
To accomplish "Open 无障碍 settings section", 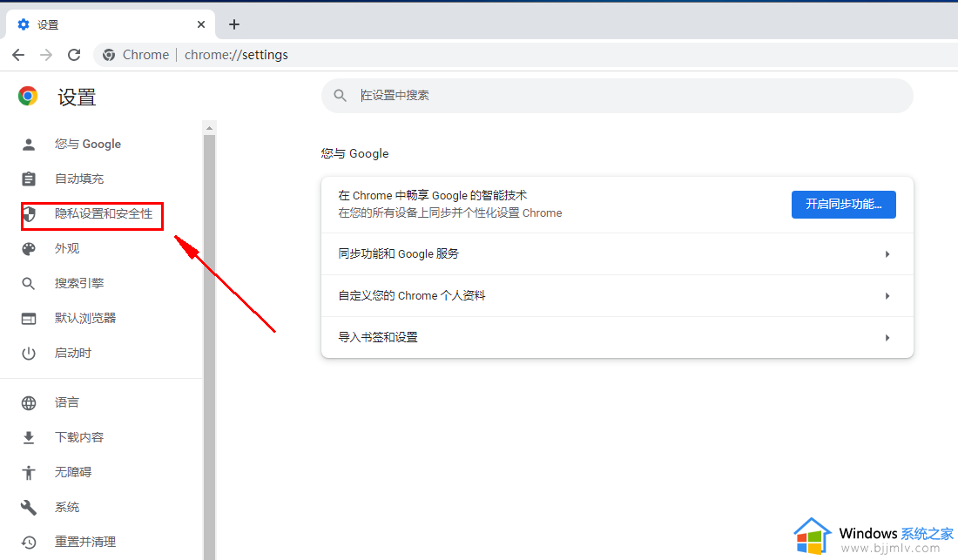I will [x=73, y=472].
